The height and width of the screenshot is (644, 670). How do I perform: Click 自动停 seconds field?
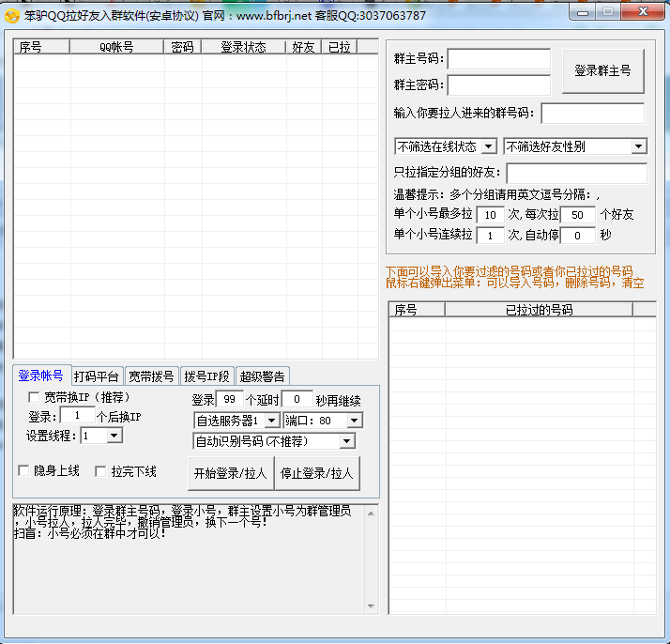point(578,235)
